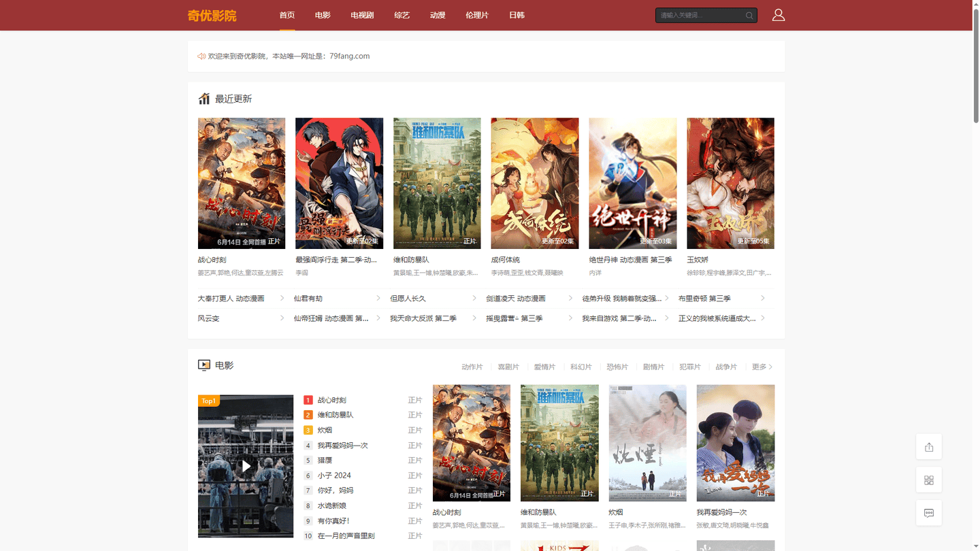
Task: Open 仙帝狂婿 动态漫画 row link
Action: [x=331, y=318]
